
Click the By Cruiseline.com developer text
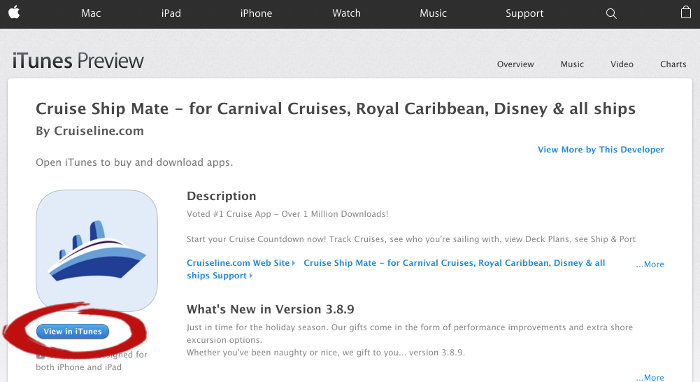click(90, 131)
